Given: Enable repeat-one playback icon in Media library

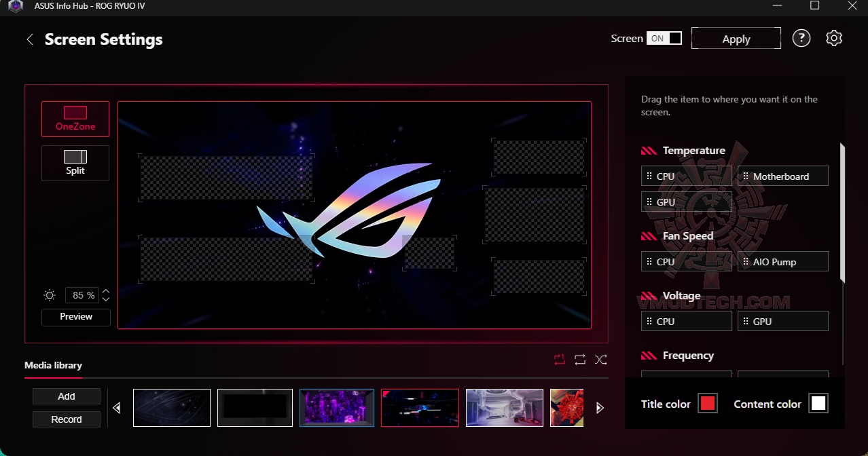Looking at the screenshot, I should [559, 360].
